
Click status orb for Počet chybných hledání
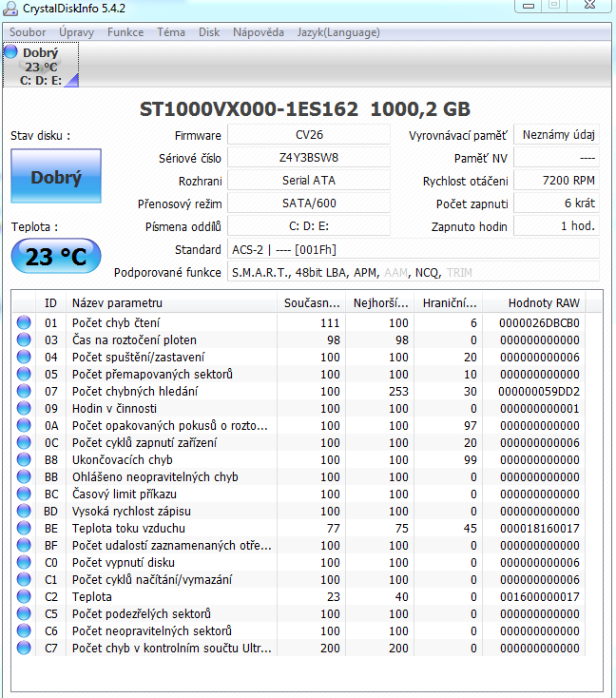pos(24,391)
